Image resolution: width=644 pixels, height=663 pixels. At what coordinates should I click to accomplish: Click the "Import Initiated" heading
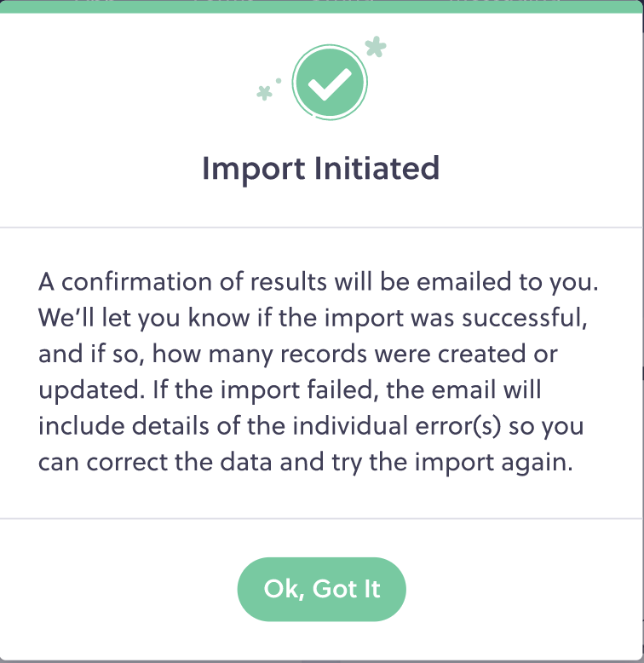pos(321,168)
